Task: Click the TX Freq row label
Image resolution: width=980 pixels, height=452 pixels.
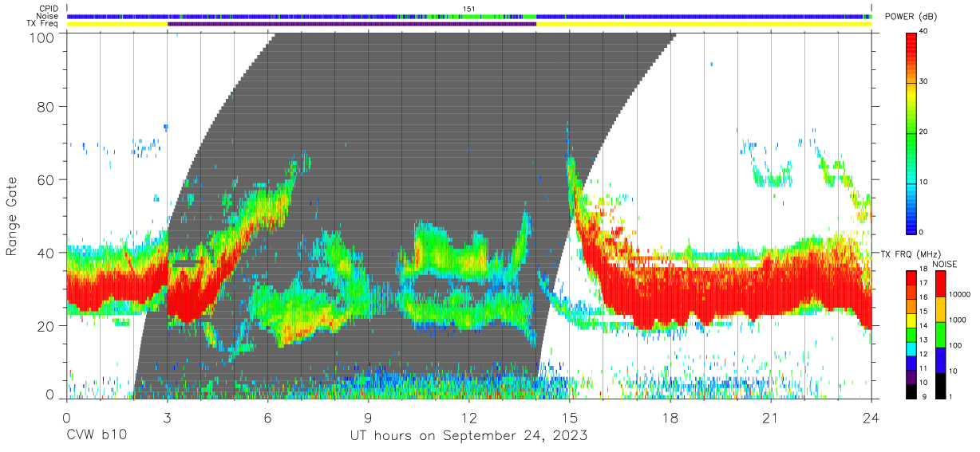Action: pyautogui.click(x=42, y=24)
